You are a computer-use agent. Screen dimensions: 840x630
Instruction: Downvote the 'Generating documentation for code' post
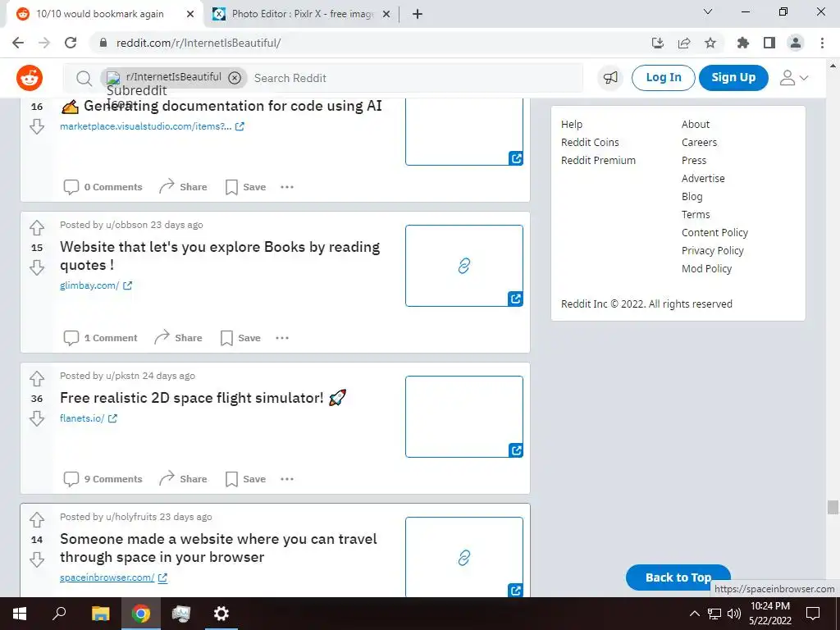(x=37, y=126)
